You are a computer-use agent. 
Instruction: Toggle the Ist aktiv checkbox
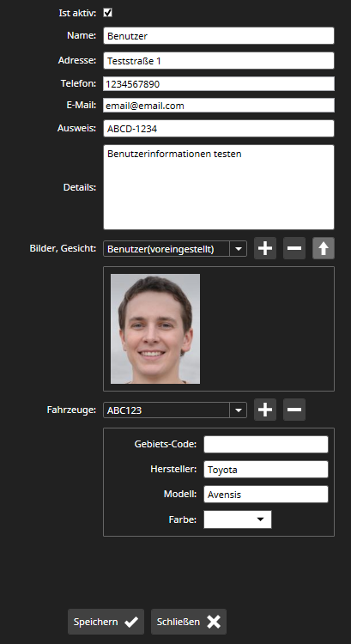click(x=108, y=13)
